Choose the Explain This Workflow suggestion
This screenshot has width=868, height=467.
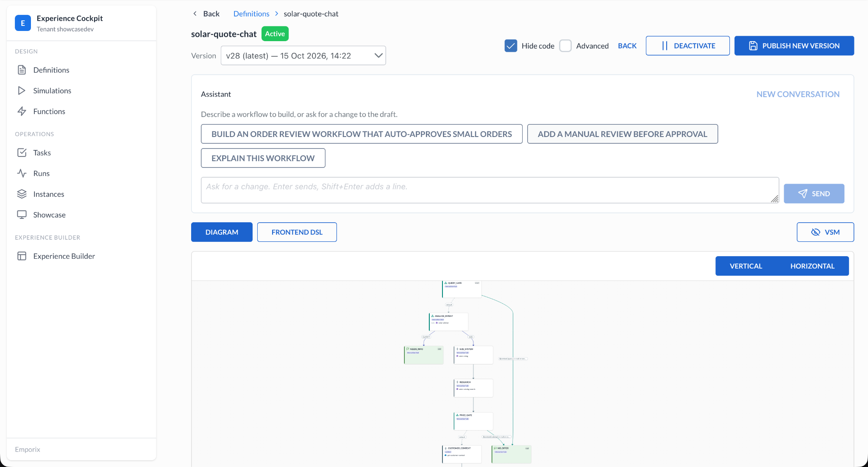click(x=263, y=158)
